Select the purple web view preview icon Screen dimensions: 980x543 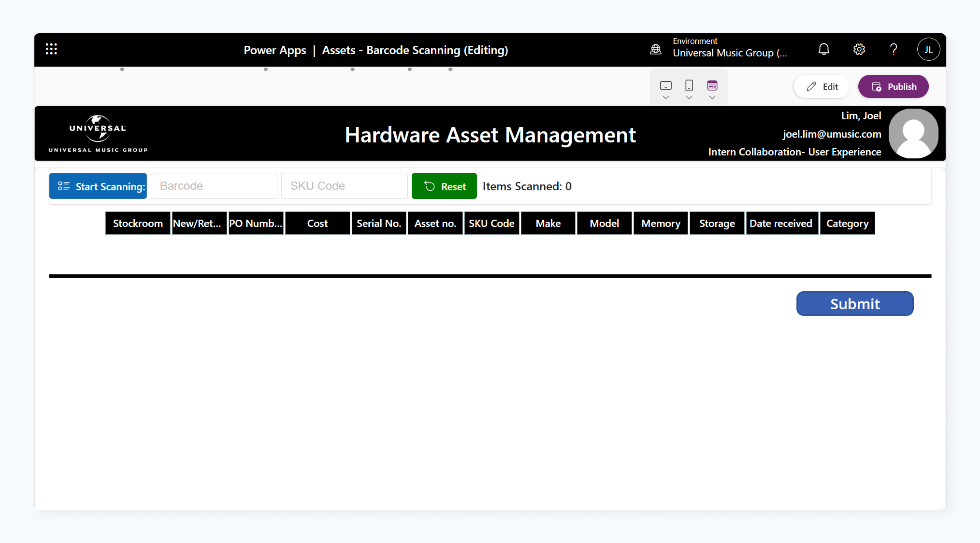pyautogui.click(x=712, y=86)
